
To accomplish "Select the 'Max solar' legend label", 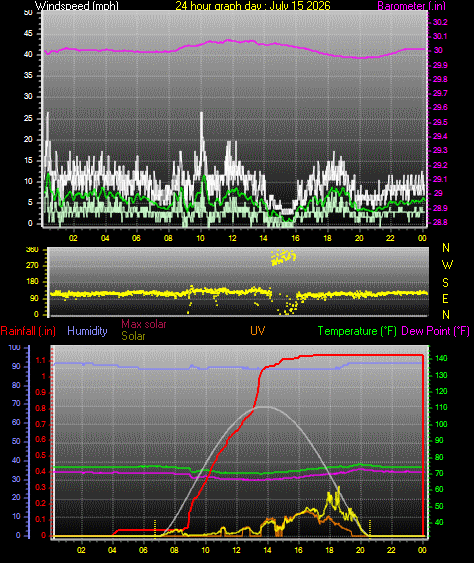I will (x=144, y=324).
